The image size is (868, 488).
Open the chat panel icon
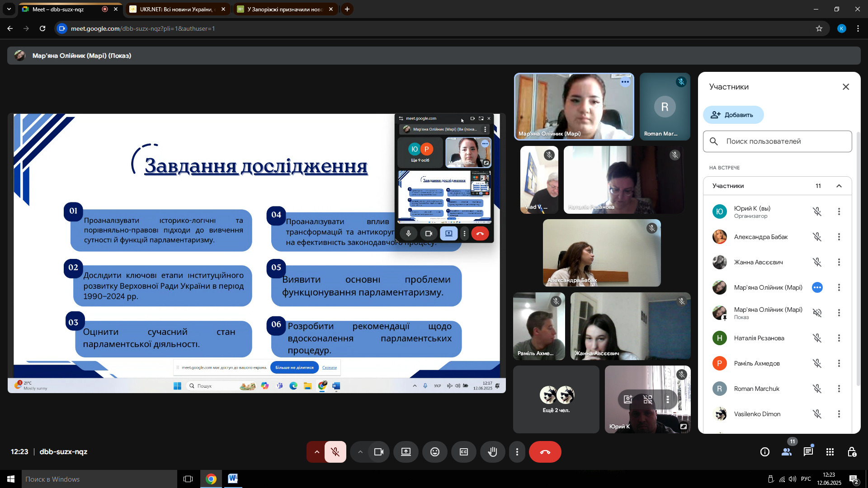click(808, 452)
